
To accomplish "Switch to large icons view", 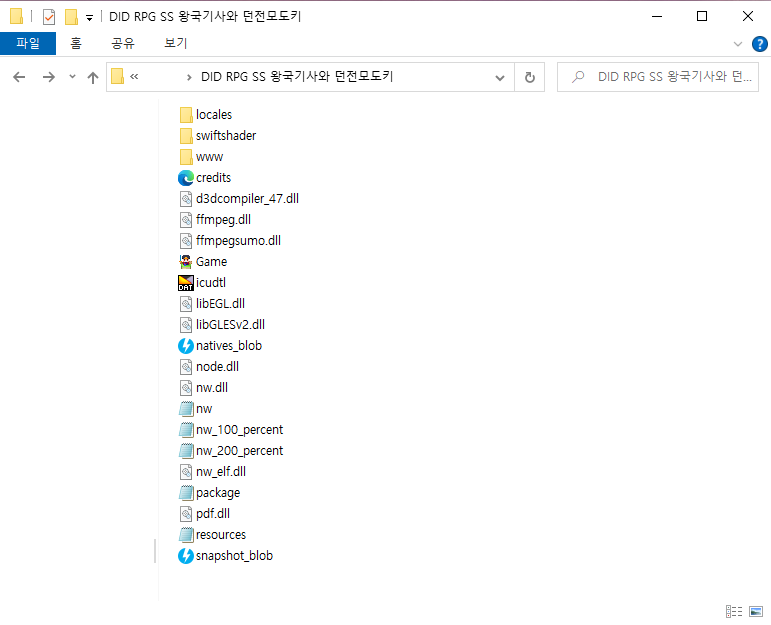I will [x=757, y=611].
